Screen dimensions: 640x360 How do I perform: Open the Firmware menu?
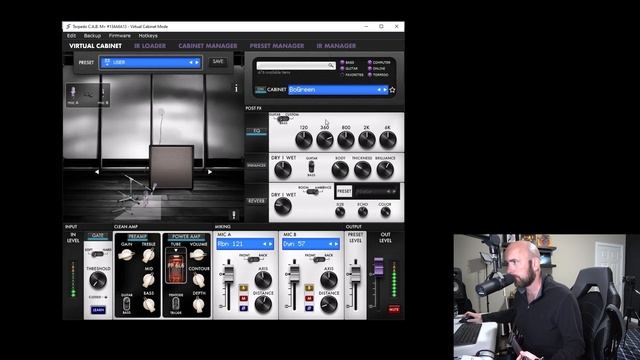pyautogui.click(x=120, y=36)
